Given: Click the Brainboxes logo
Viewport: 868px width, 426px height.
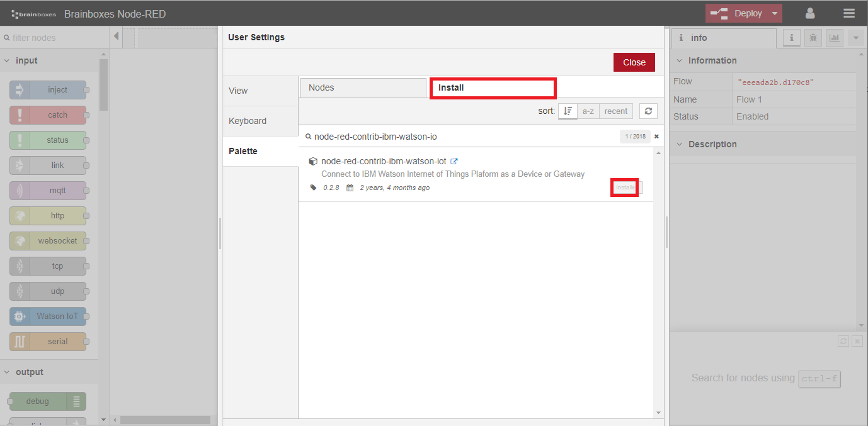Looking at the screenshot, I should click(33, 13).
